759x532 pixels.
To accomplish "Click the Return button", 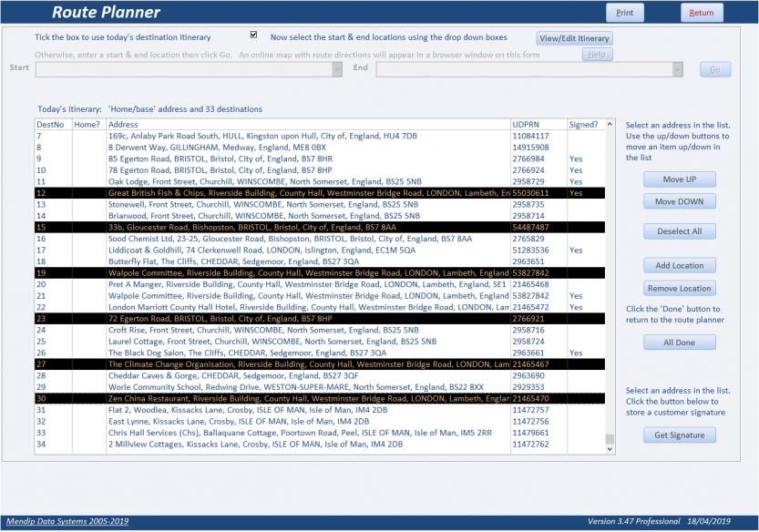I will (x=702, y=13).
